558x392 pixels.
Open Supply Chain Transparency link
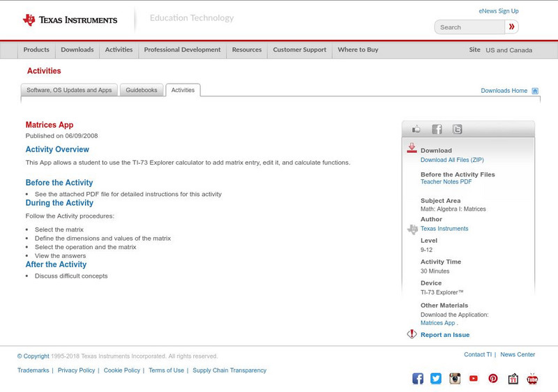[229, 370]
